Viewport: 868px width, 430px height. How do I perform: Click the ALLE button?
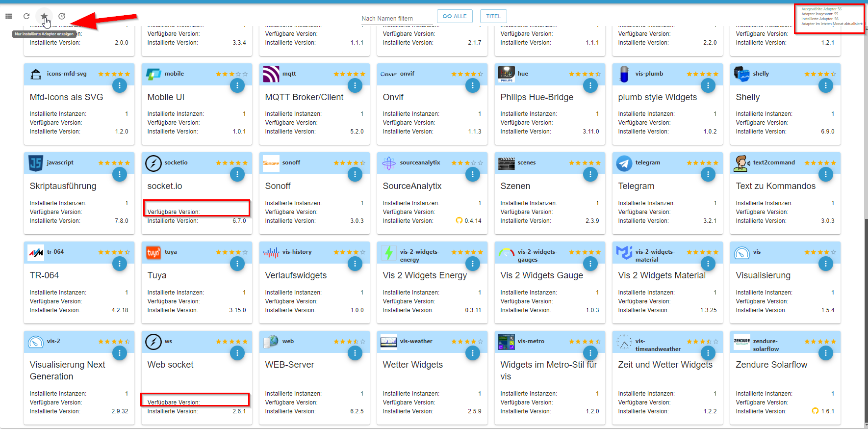[455, 16]
